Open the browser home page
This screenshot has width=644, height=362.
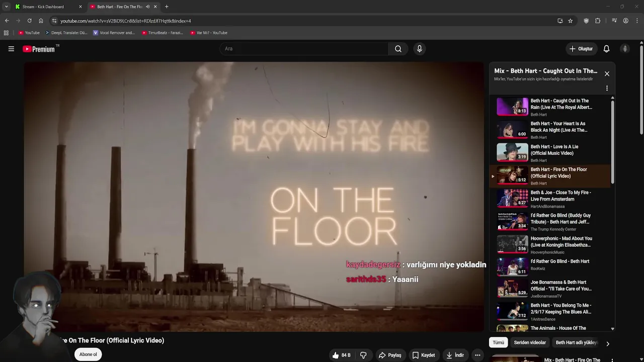[41, 21]
